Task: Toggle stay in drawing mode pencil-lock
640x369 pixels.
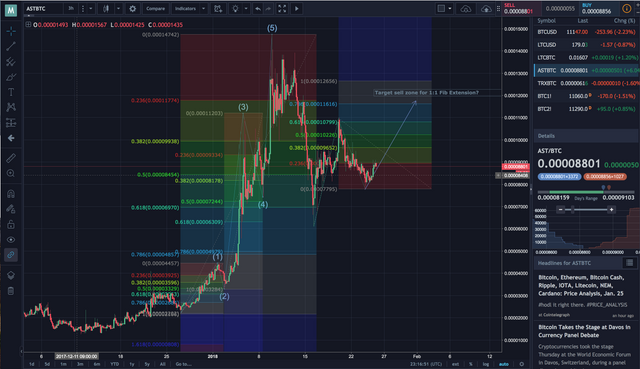Action: pyautogui.click(x=11, y=209)
